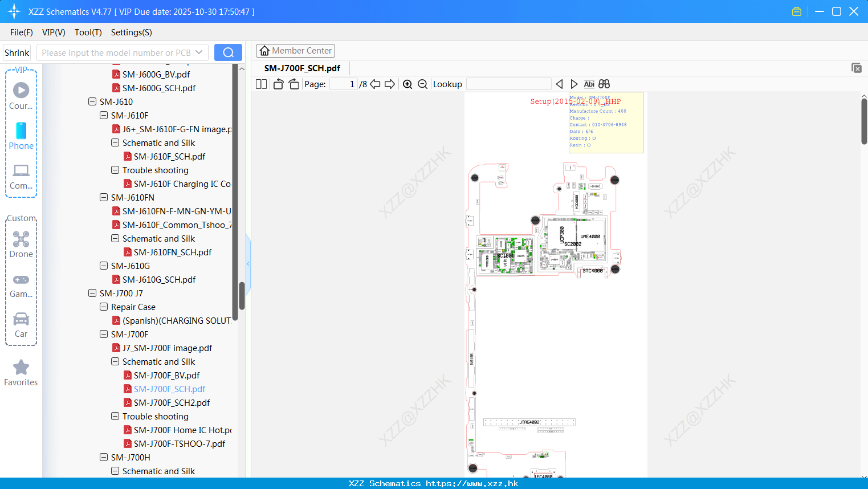Open the Drone category
Screen dimensions: 868x489
(21, 244)
